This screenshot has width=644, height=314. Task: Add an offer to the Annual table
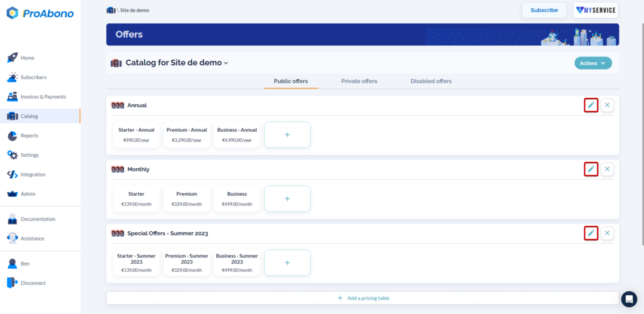coord(287,134)
